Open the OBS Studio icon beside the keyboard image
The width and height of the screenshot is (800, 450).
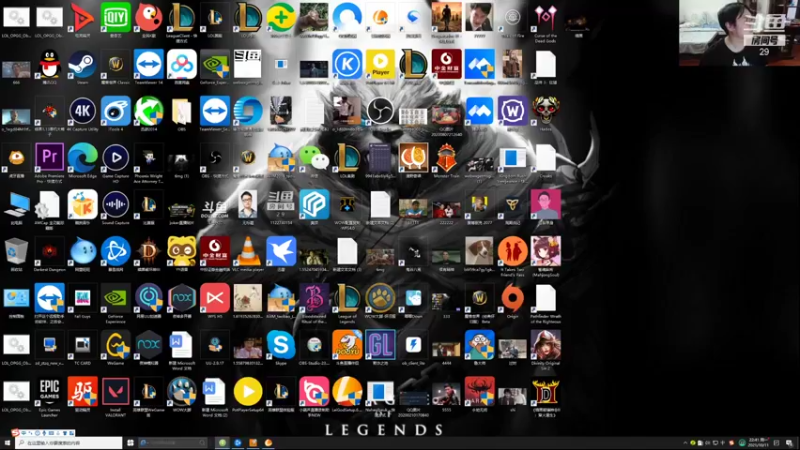pyautogui.click(x=380, y=111)
